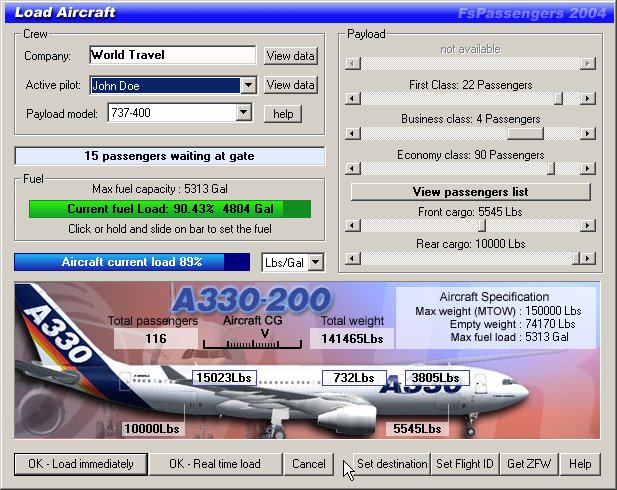
Task: Click right arrow of 'not available' slider
Action: tap(587, 63)
